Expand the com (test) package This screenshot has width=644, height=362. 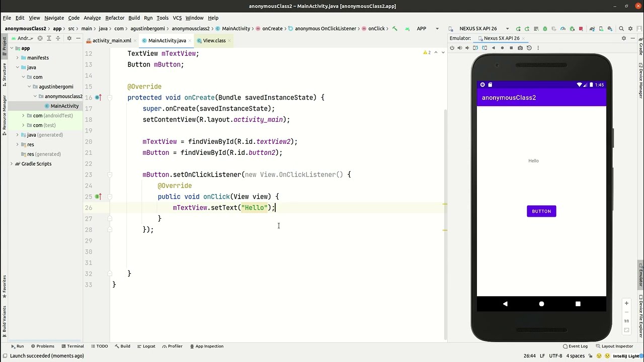click(x=23, y=125)
